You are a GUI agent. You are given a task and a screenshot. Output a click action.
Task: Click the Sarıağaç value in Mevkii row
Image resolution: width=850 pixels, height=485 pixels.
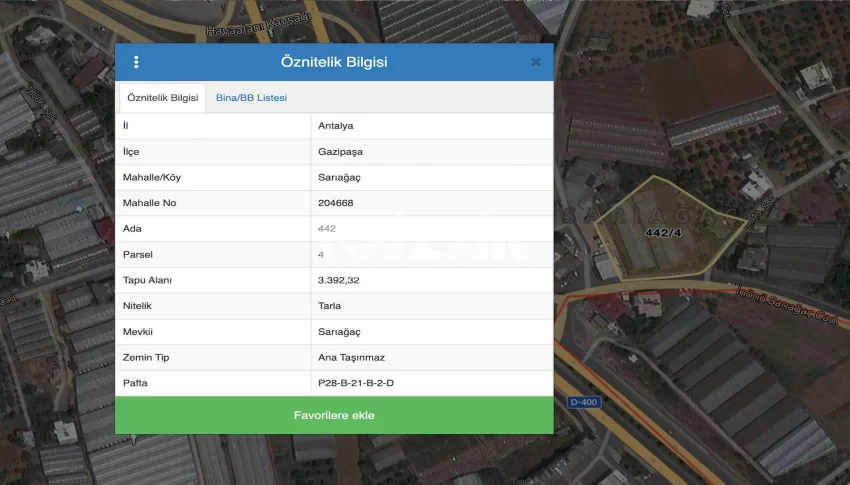pyautogui.click(x=338, y=332)
